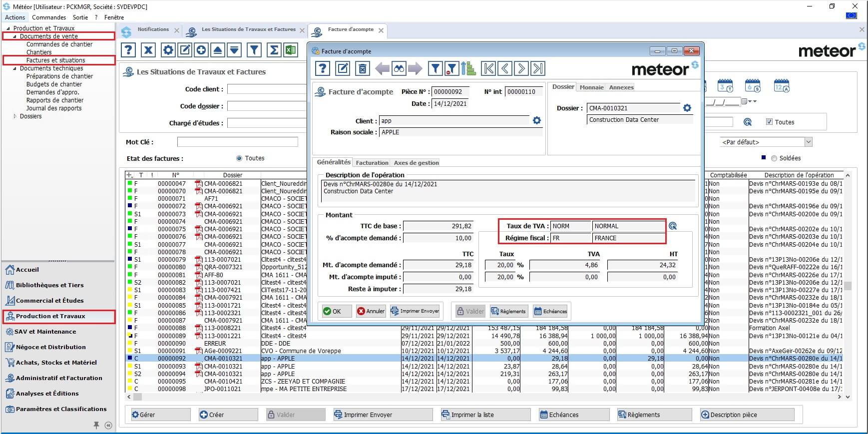Click the Mot Clé input field

pyautogui.click(x=238, y=142)
